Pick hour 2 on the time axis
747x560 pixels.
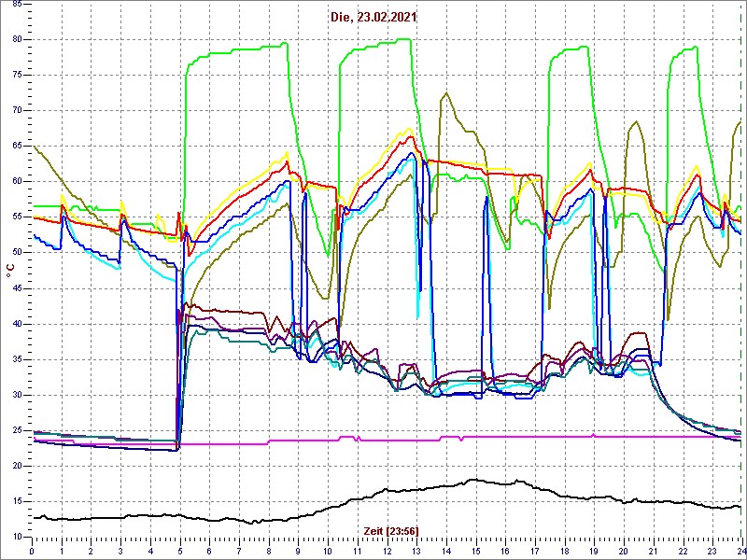tap(91, 551)
